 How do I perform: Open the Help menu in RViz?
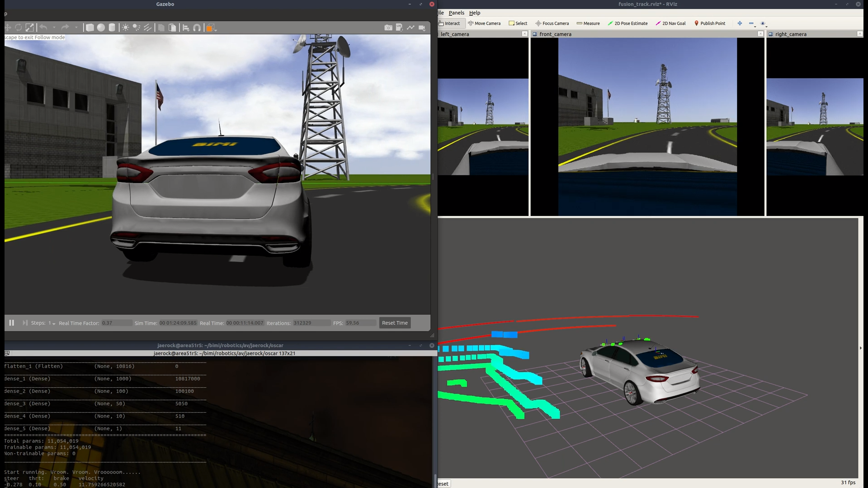pos(474,13)
